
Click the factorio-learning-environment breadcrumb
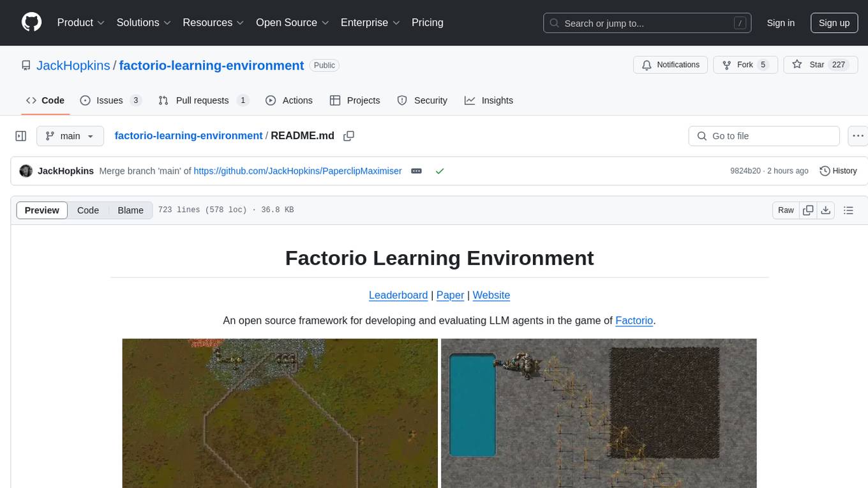tap(188, 135)
